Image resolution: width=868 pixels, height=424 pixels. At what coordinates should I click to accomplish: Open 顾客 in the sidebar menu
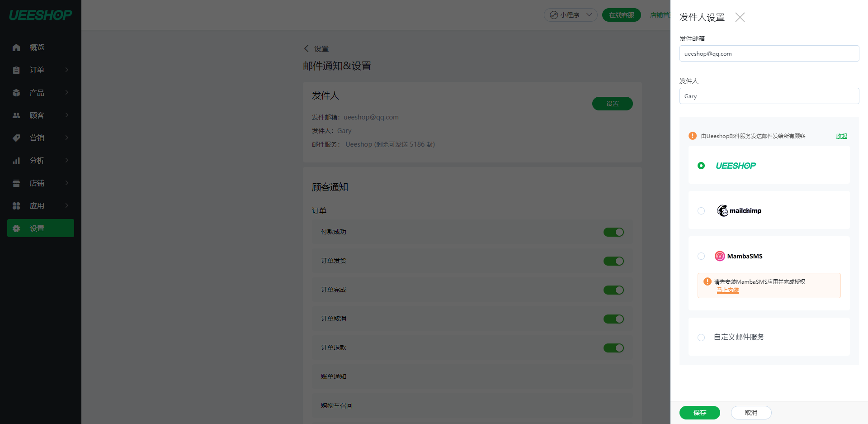[x=37, y=115]
